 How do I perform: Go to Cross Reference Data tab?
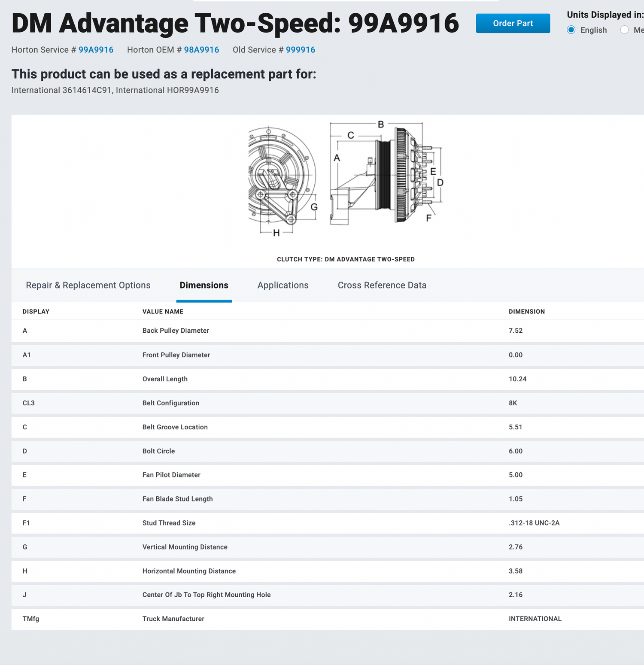382,285
